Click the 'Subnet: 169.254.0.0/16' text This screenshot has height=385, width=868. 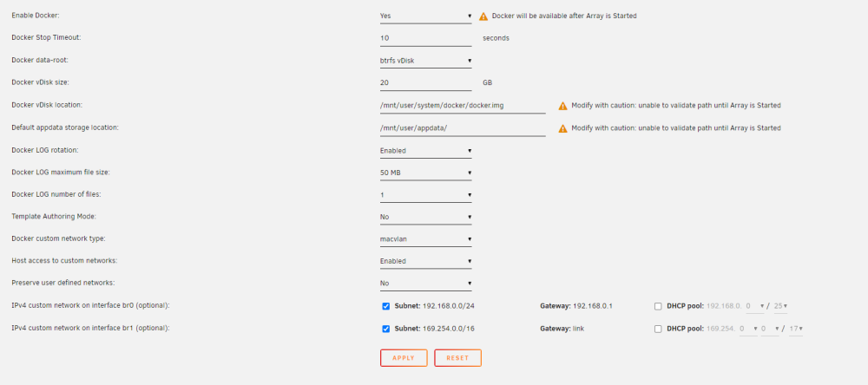435,329
